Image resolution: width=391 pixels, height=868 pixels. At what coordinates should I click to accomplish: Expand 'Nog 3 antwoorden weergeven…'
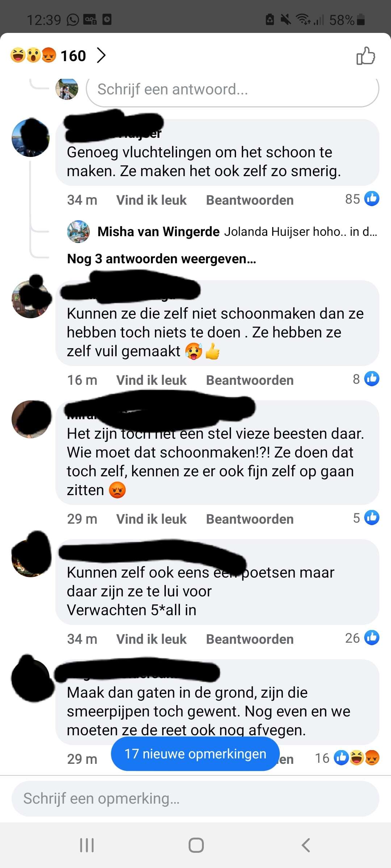(161, 259)
